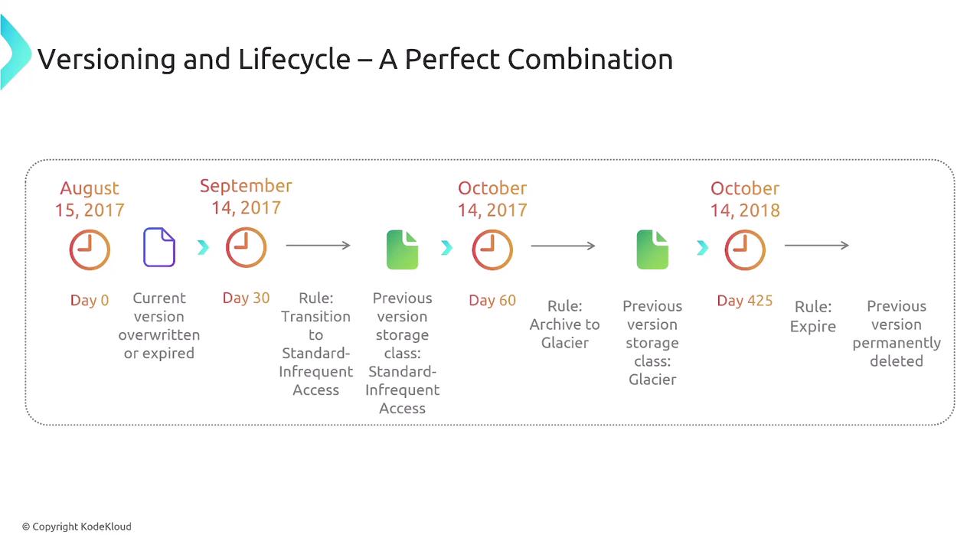Image resolution: width=980 pixels, height=551 pixels.
Task: Select the October 14, 2018 date label
Action: (x=745, y=199)
